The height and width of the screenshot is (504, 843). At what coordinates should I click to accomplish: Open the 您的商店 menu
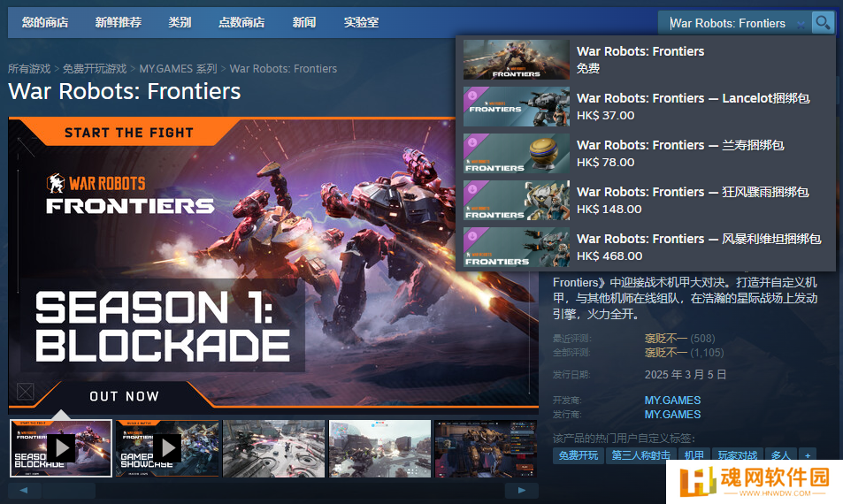[45, 23]
